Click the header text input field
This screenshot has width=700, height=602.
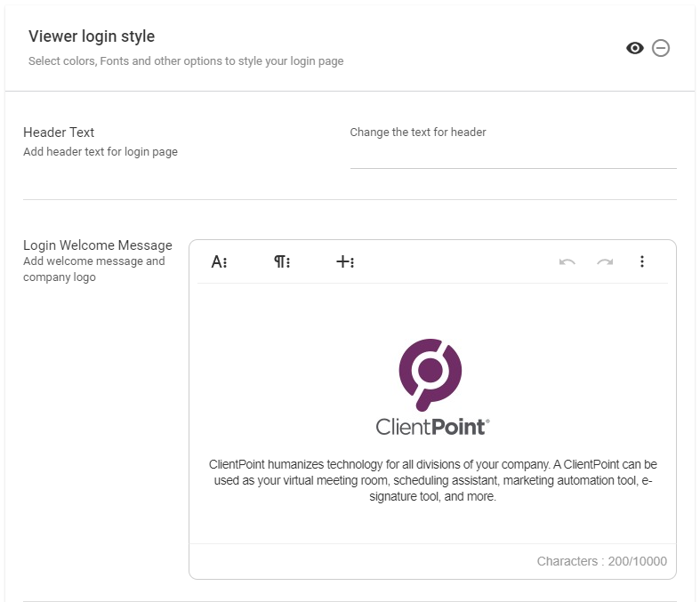[x=512, y=156]
